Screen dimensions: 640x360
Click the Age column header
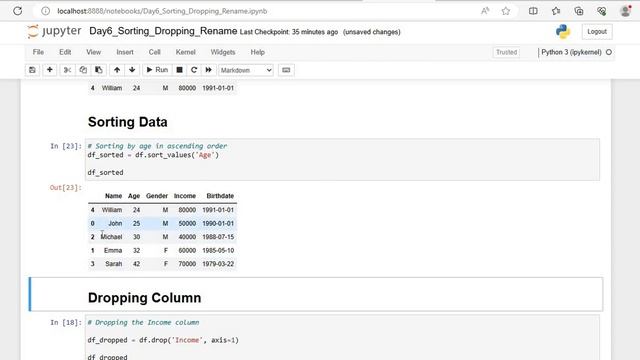point(134,196)
